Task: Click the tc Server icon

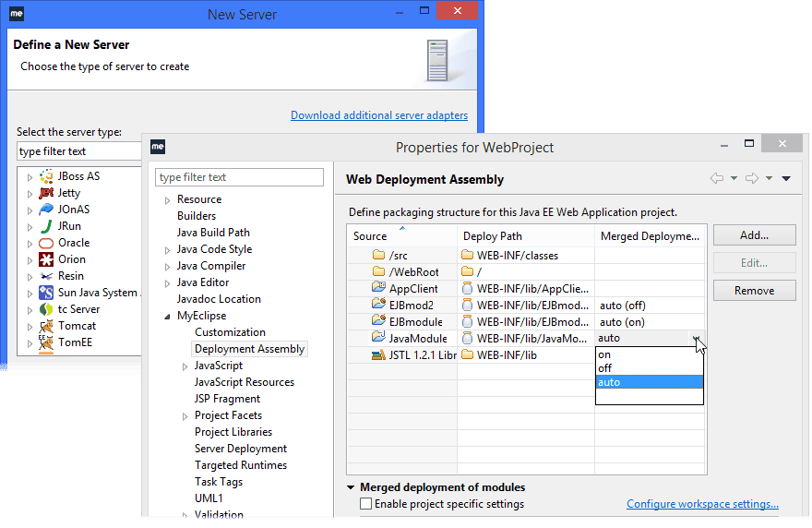Action: click(46, 309)
